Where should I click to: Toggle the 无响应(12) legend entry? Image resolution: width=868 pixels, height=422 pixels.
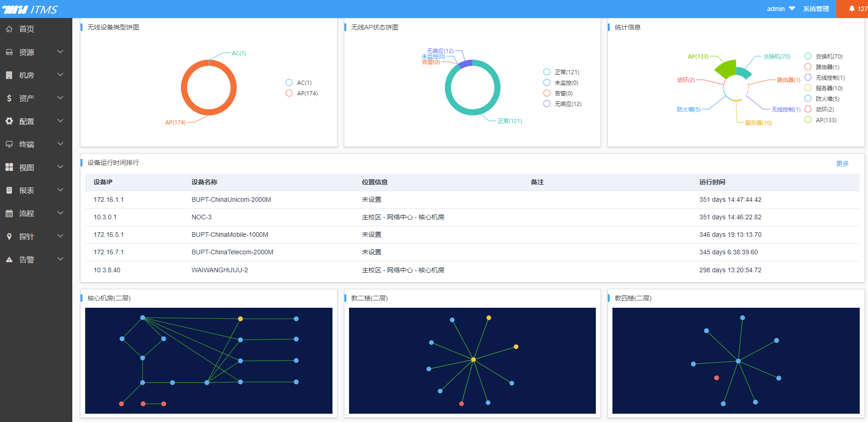[x=562, y=104]
